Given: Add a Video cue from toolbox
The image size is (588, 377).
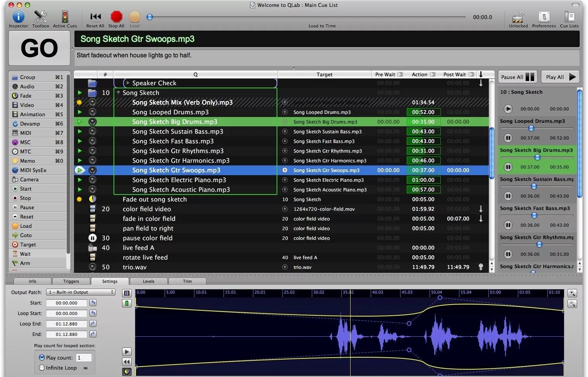Looking at the screenshot, I should coord(38,105).
